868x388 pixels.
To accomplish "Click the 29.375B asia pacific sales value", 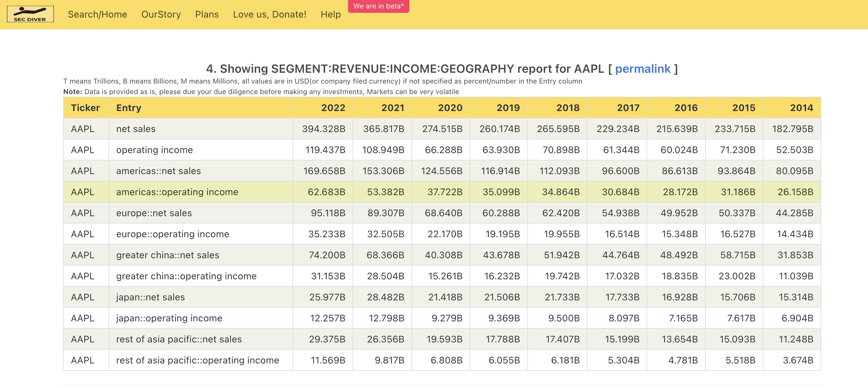I will (327, 339).
